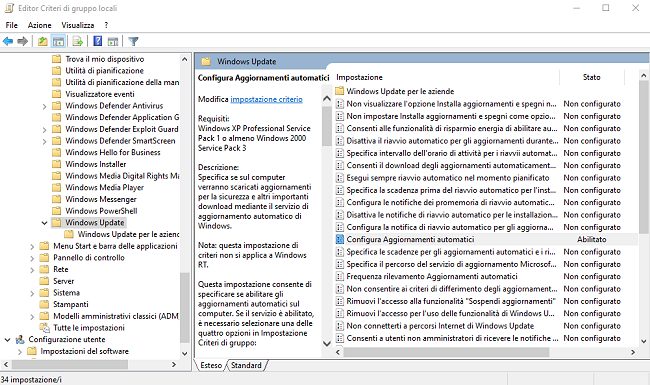Viewport: 650px width, 385px height.
Task: Select Non connetterti a percorsi Internet di Windows Update
Action: [440, 326]
